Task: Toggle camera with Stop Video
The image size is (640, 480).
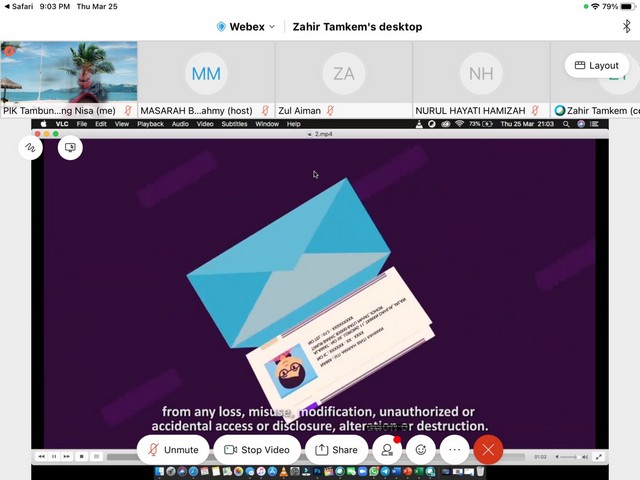Action: (257, 450)
